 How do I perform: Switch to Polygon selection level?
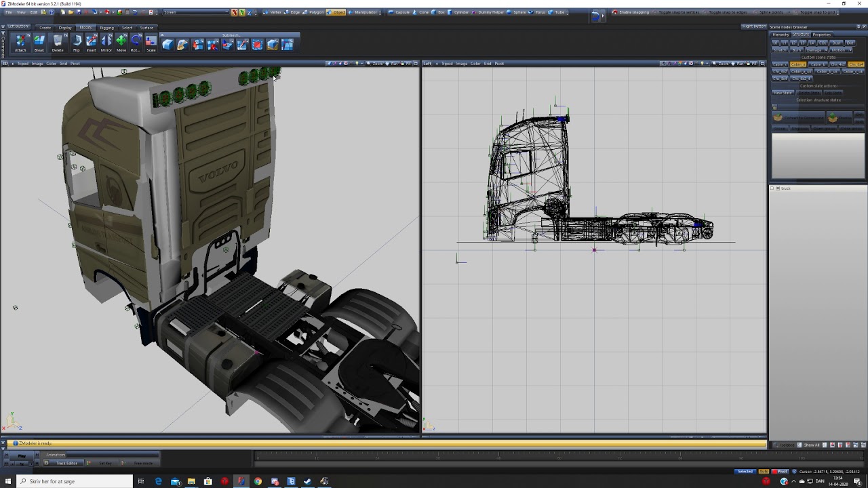click(314, 12)
